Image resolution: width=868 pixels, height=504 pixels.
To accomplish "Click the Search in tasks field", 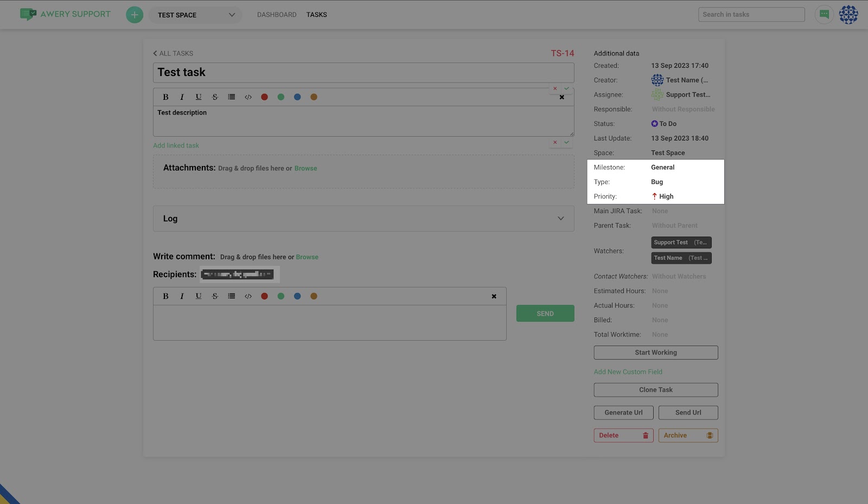I will (751, 15).
